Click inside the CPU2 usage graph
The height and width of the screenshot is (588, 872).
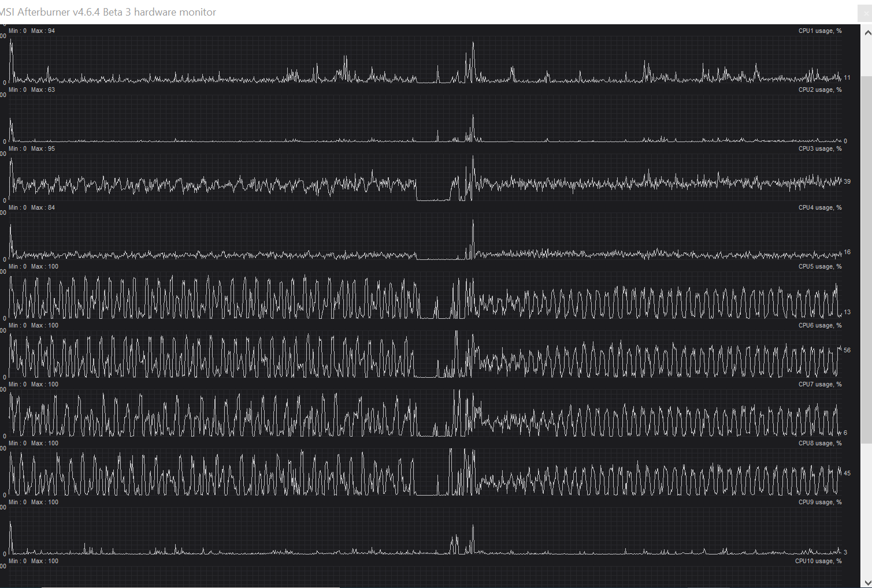click(x=425, y=118)
